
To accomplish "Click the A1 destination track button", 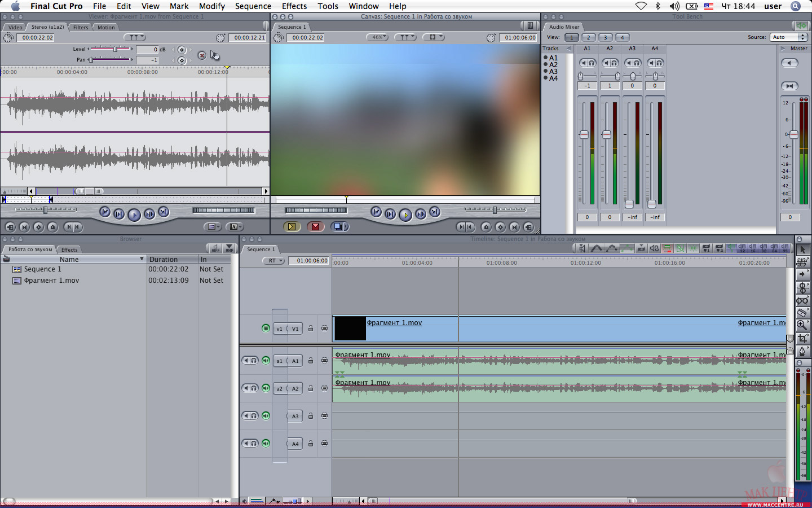I will 295,361.
